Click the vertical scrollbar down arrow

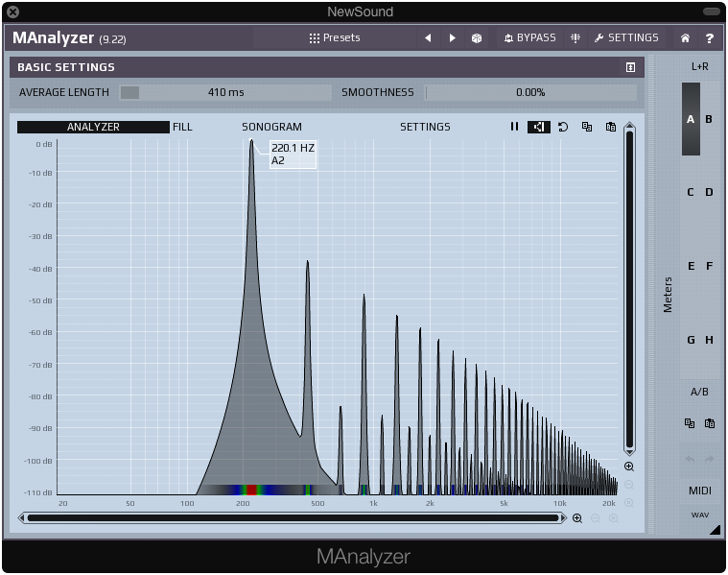point(629,451)
